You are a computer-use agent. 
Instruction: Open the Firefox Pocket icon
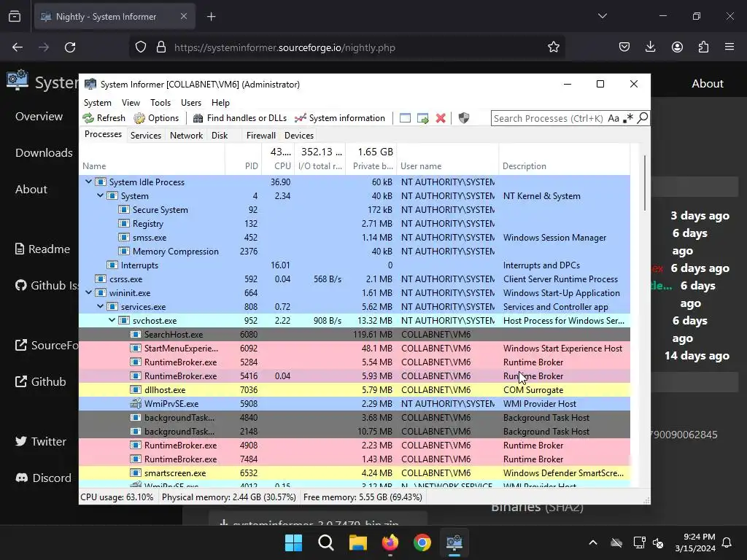pos(624,47)
